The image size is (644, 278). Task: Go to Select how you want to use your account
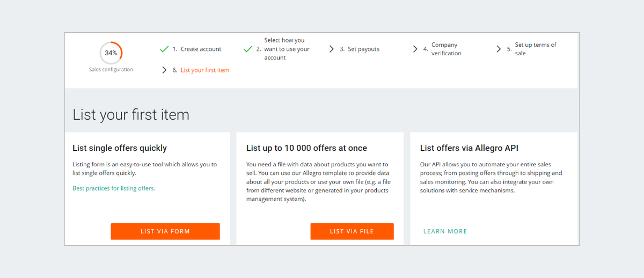[287, 49]
